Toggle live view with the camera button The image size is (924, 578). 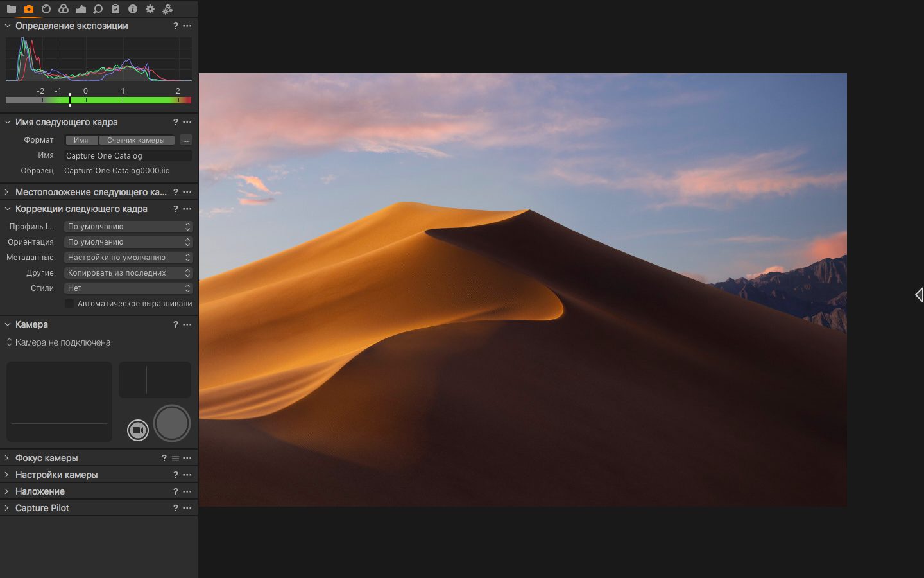click(x=138, y=430)
